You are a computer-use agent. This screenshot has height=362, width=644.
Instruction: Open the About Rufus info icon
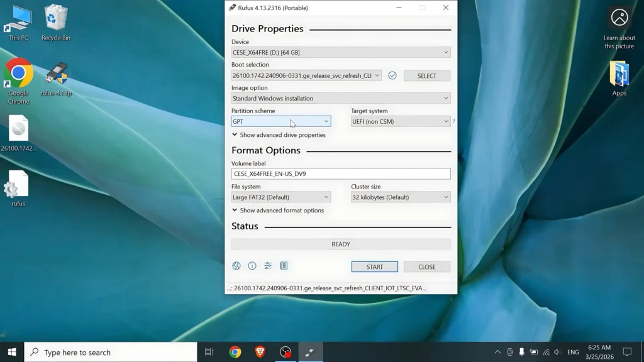click(252, 266)
